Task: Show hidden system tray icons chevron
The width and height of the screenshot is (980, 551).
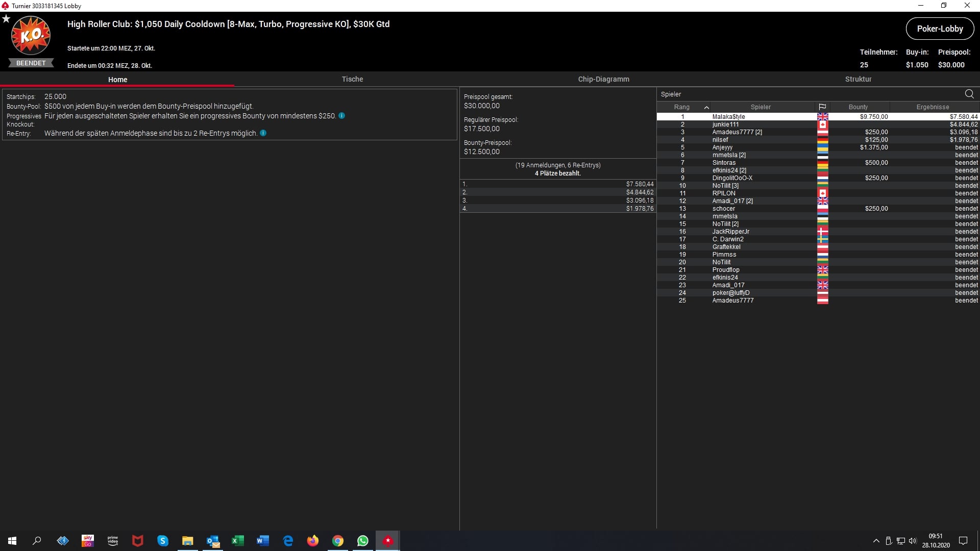Action: point(876,541)
